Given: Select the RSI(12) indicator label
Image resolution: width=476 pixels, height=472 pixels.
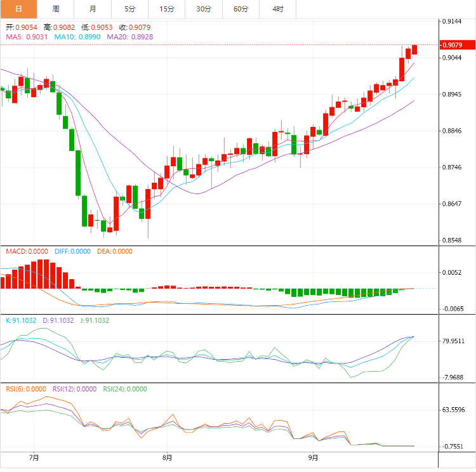Looking at the screenshot, I should tap(74, 390).
